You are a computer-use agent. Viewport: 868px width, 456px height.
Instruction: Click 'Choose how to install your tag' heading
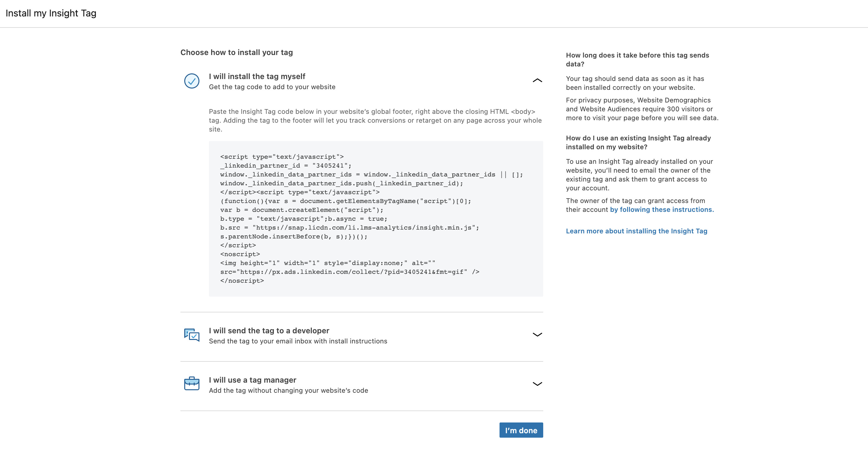pyautogui.click(x=236, y=52)
